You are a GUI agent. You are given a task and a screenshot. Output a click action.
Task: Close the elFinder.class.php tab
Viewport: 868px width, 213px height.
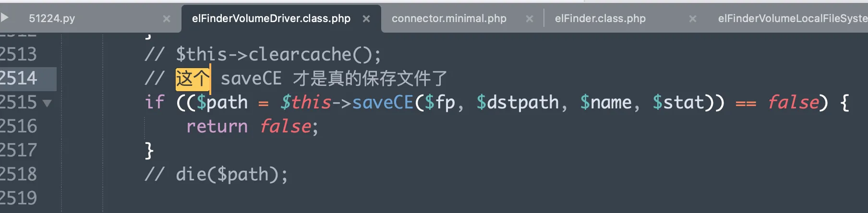(x=693, y=19)
